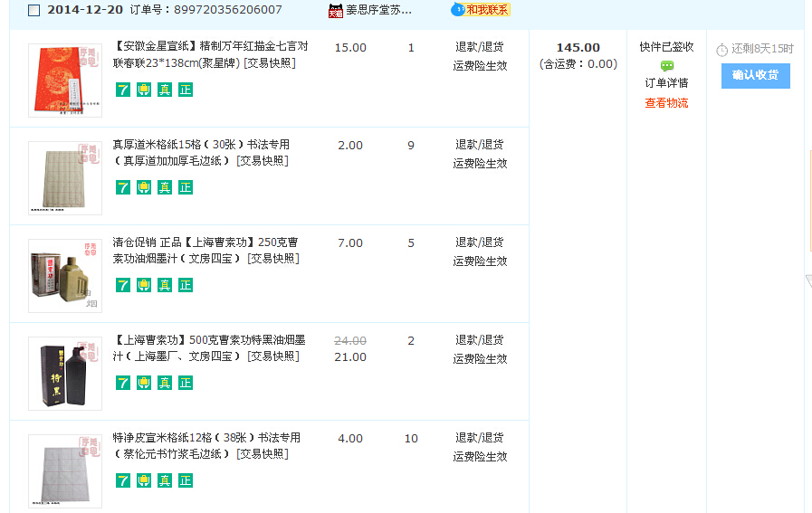Click green message bubble under 快件已签收
Image resolution: width=812 pixels, height=513 pixels.
(x=667, y=66)
